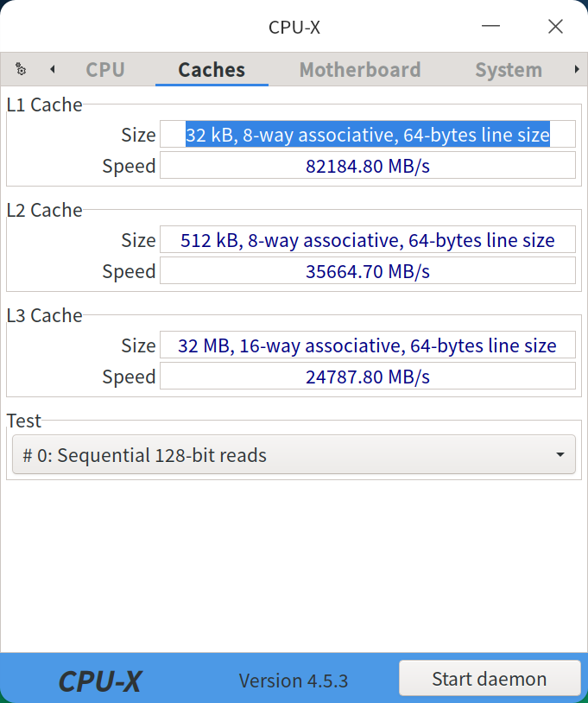588x703 pixels.
Task: Open the Test selection dropdown
Action: (x=294, y=455)
